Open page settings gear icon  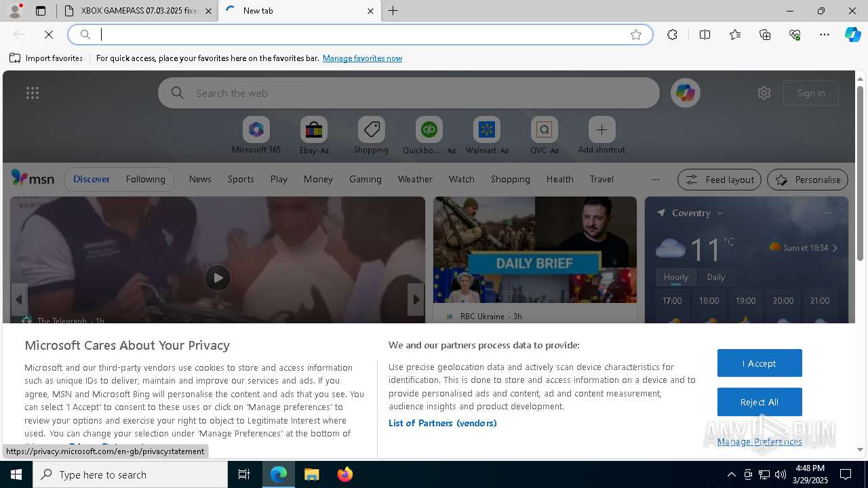click(764, 93)
